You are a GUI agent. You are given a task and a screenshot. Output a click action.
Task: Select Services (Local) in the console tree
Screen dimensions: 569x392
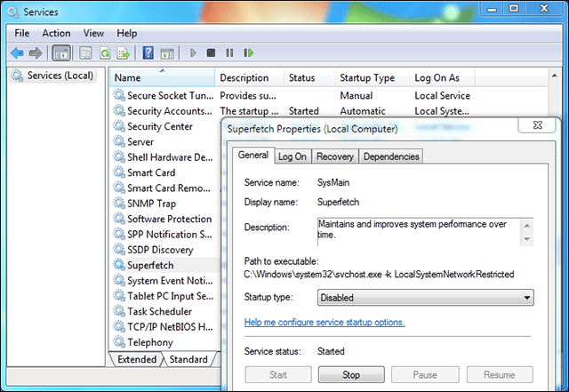pos(59,76)
